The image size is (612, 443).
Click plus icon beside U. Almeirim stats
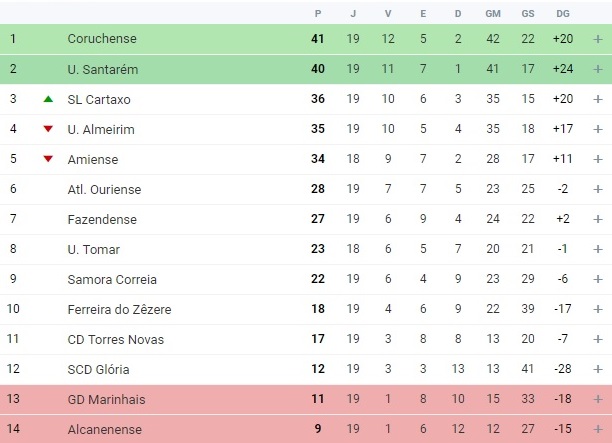click(598, 129)
